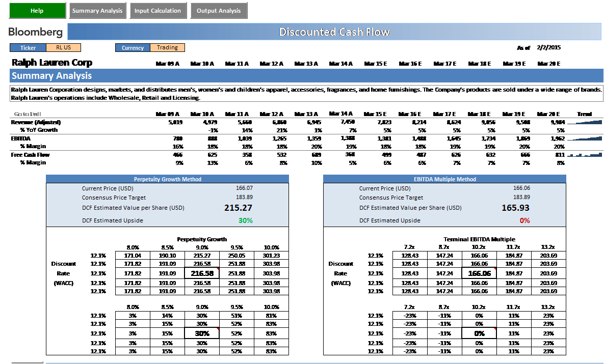Click the sensitivity cell 301.23
Viewport: 604px width, 364px height.
point(271,256)
